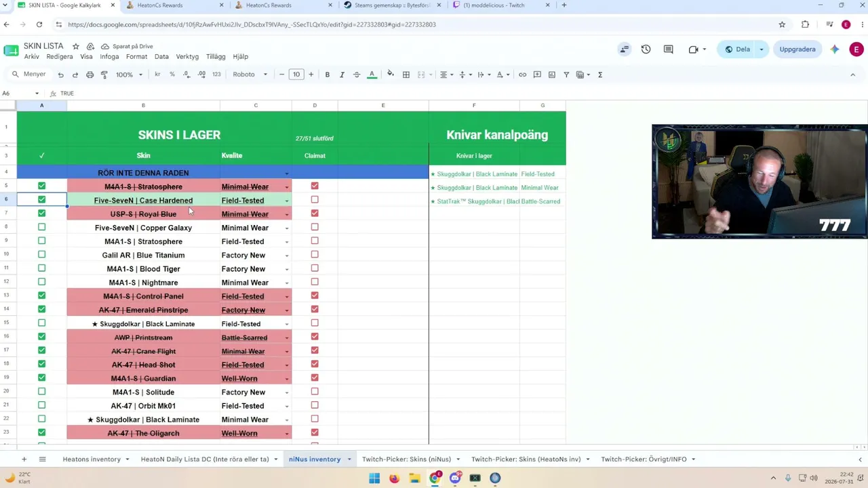Open the name box dropdown arrow
Image resolution: width=868 pixels, height=488 pixels.
(x=37, y=94)
